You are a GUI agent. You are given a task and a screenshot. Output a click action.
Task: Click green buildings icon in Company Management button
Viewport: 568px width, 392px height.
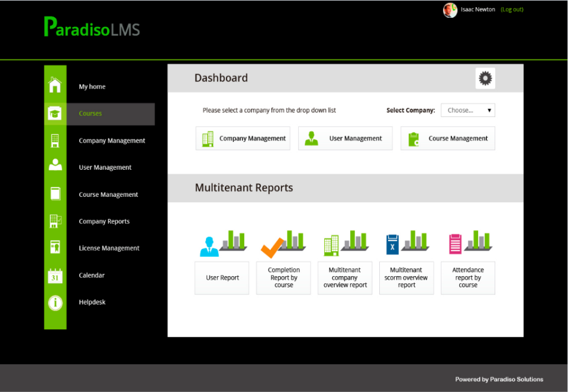[208, 139]
